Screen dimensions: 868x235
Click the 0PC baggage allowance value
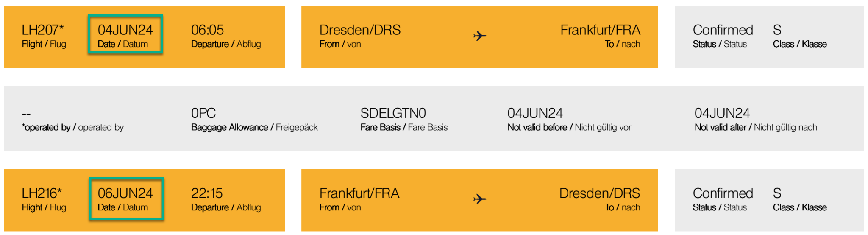pyautogui.click(x=203, y=113)
